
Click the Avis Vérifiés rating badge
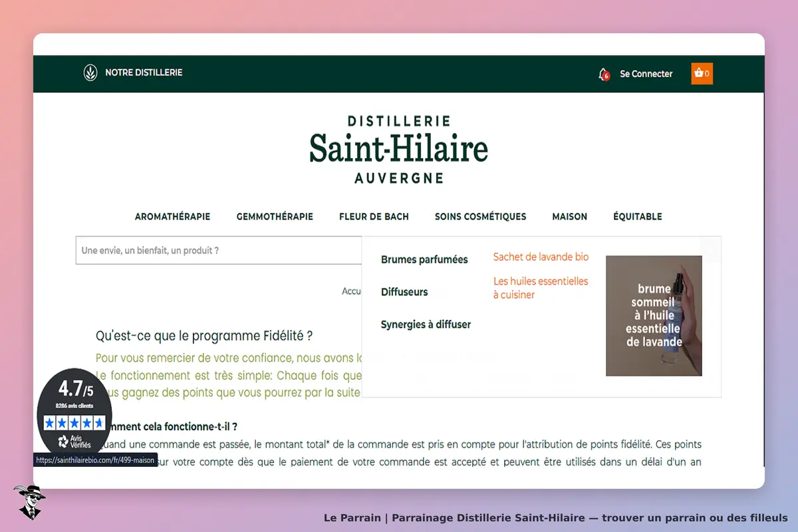[74, 412]
